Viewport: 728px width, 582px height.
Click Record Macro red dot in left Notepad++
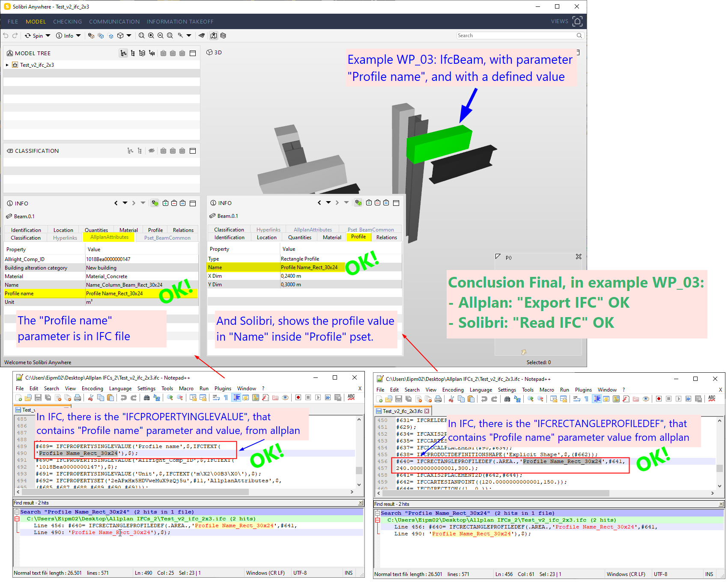[298, 398]
